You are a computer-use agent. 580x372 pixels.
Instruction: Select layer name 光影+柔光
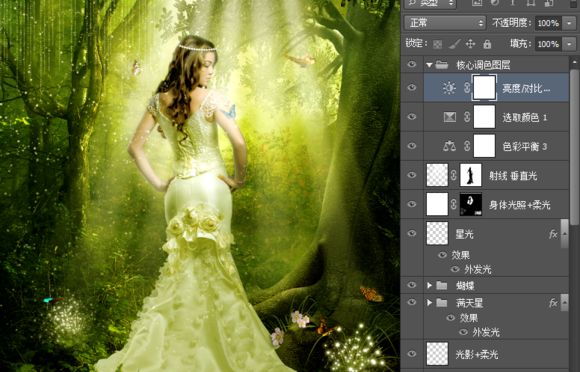[x=476, y=355]
